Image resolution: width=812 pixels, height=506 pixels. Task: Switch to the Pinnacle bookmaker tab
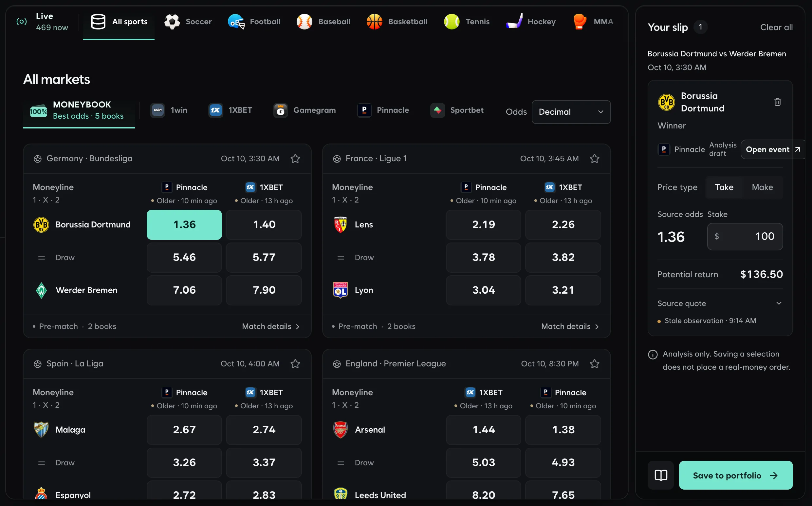click(x=383, y=110)
